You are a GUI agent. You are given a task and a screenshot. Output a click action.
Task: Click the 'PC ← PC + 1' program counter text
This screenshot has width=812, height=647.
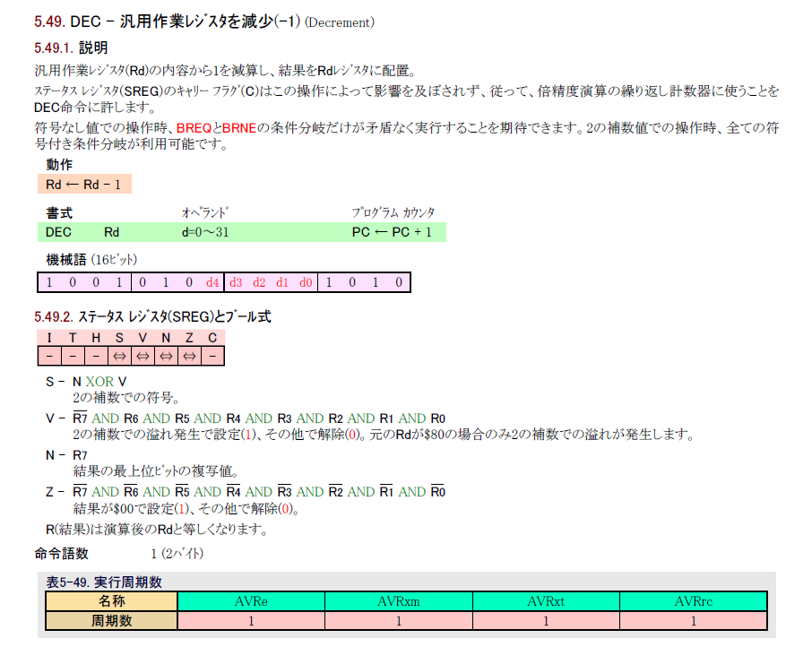point(392,232)
